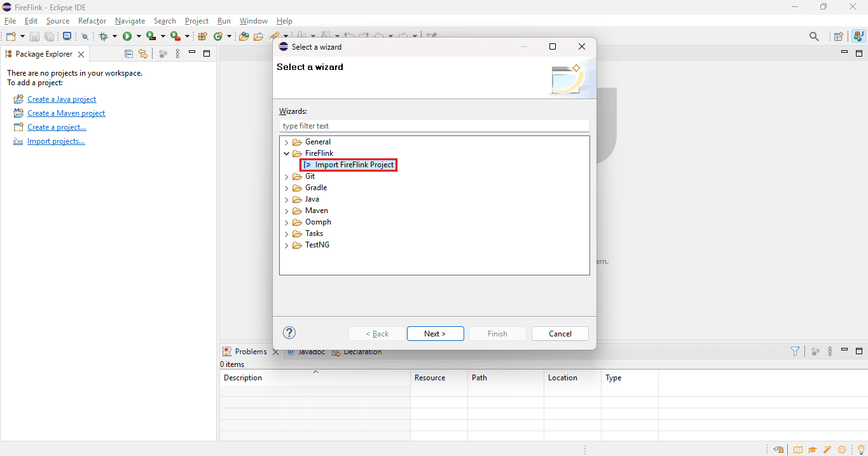This screenshot has height=456, width=868.
Task: Expand the Git folder in wizard tree
Action: [x=286, y=176]
